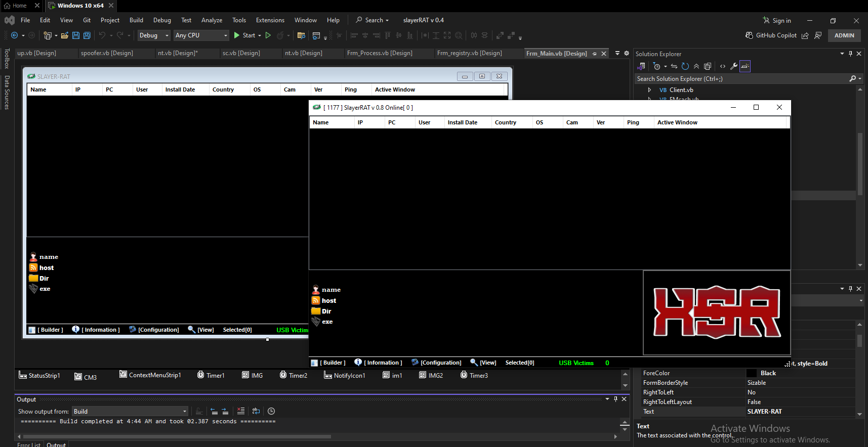Open the 'Show output from' Build dropdown

[130, 411]
